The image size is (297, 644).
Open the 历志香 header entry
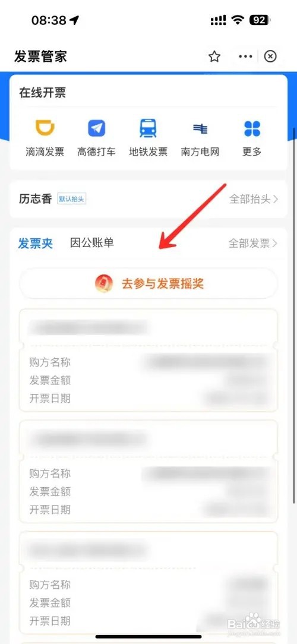pos(35,199)
